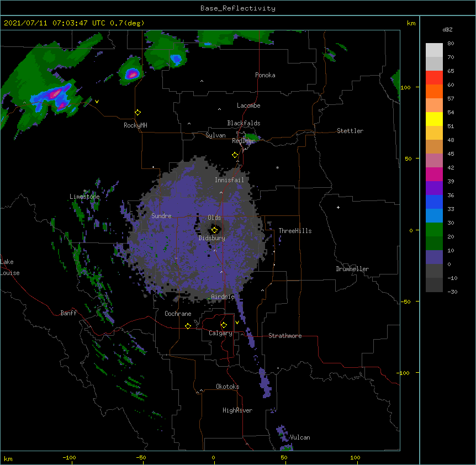This screenshot has height=465, width=476.
Task: Select the radar site diamond between Olds and Didsbury
Action: pos(214,230)
